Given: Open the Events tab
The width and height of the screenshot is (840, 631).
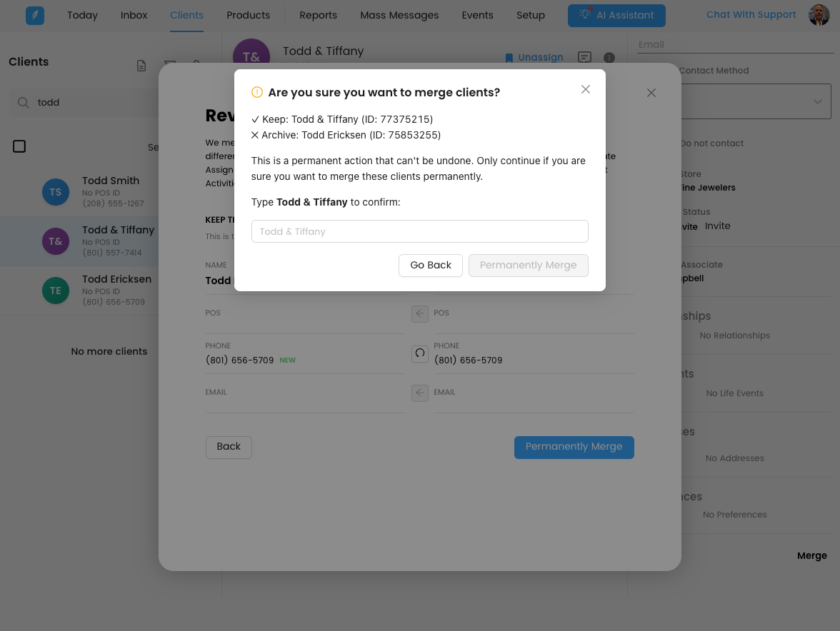Looking at the screenshot, I should point(477,16).
